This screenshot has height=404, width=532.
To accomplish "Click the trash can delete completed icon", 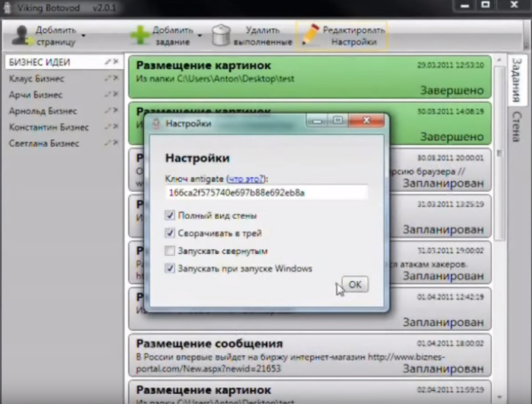I will coord(221,35).
